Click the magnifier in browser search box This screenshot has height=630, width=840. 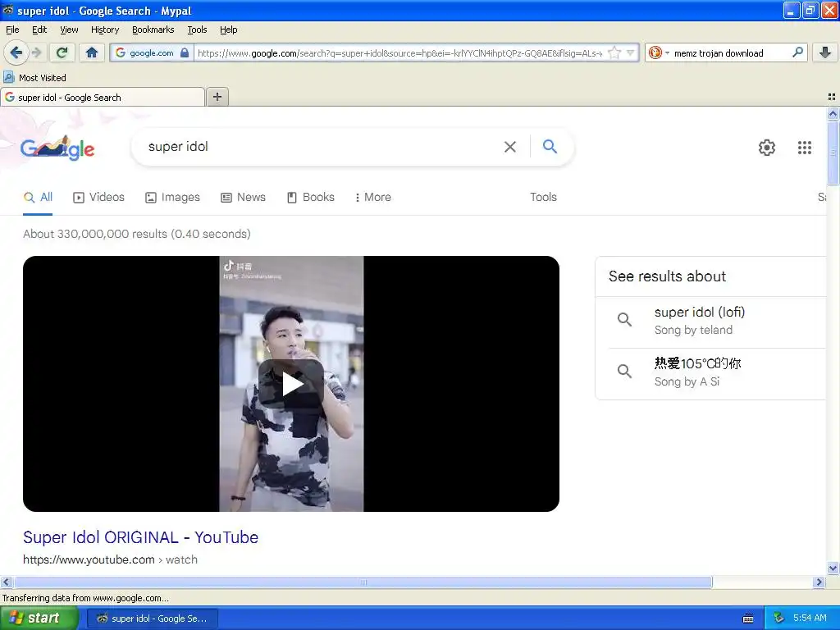point(797,52)
